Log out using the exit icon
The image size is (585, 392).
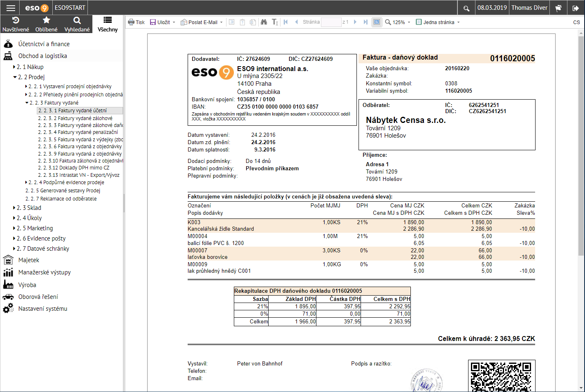(576, 8)
